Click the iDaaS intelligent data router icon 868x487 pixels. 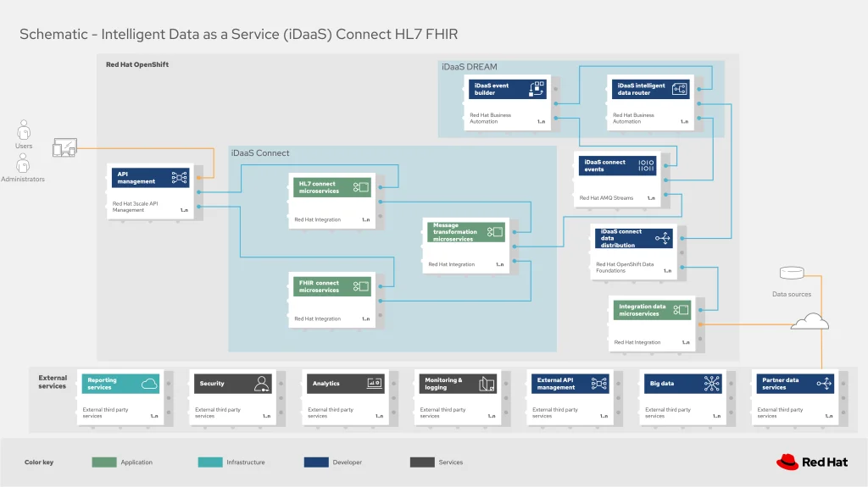coord(679,89)
